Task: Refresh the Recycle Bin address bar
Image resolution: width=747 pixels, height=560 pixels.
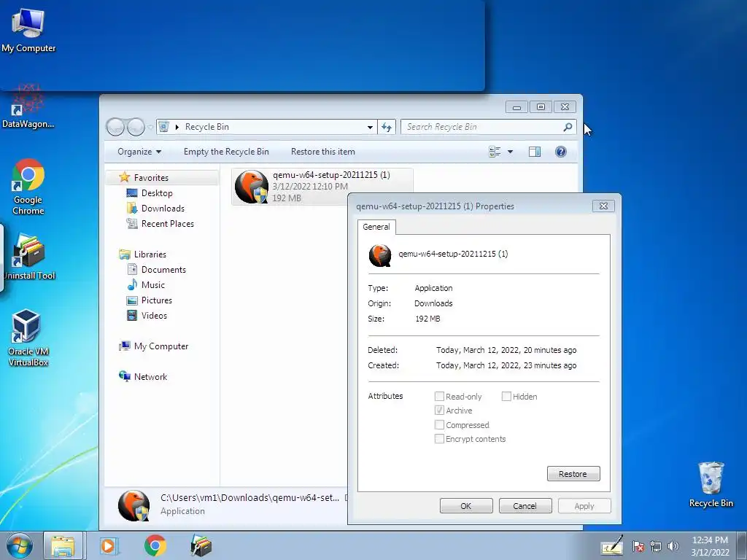Action: coord(387,127)
